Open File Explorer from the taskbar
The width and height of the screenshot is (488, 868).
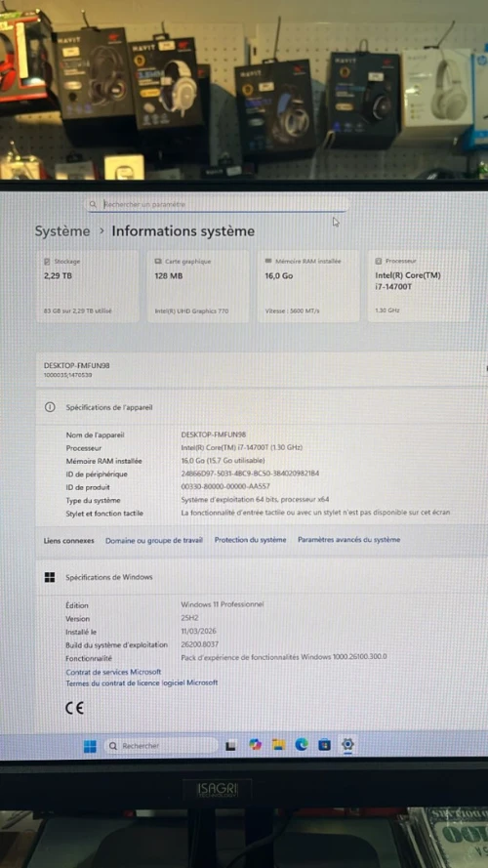point(278,745)
